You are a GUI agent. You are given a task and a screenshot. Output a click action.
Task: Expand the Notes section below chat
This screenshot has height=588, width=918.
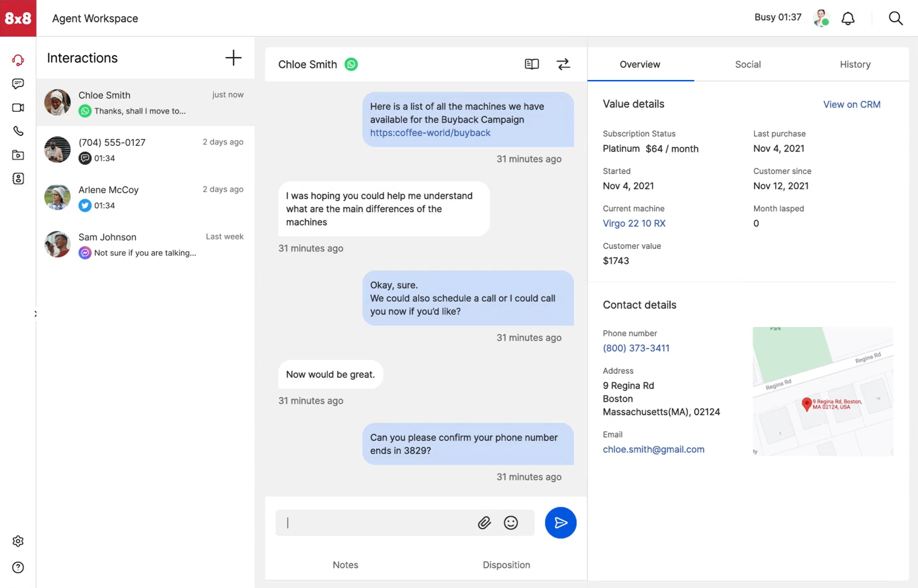tap(345, 565)
